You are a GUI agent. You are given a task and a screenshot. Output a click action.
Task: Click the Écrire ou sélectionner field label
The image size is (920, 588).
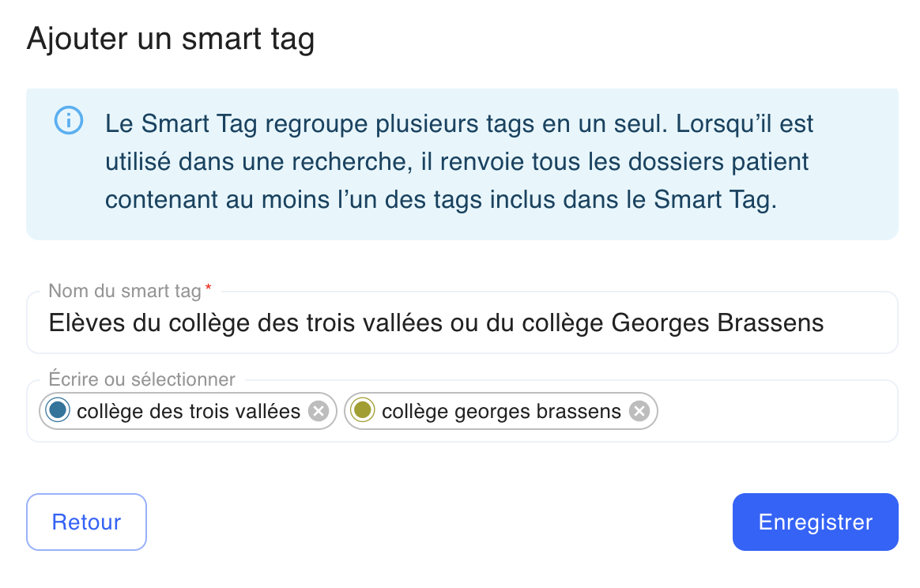[142, 379]
